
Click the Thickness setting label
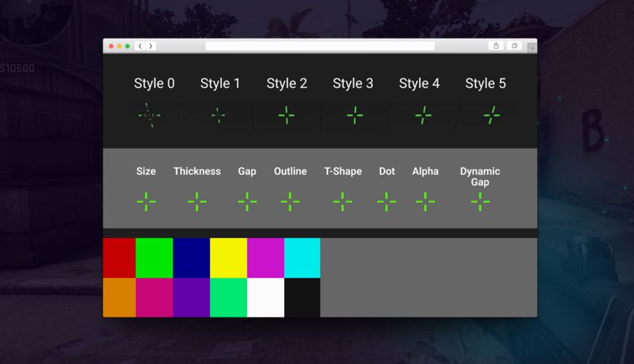pos(197,171)
